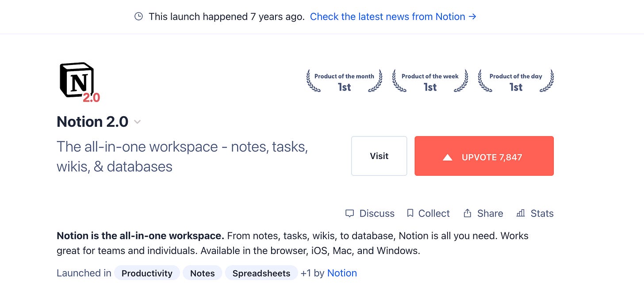Click the Discuss speech bubble icon
Image resolution: width=644 pixels, height=292 pixels.
pos(349,213)
